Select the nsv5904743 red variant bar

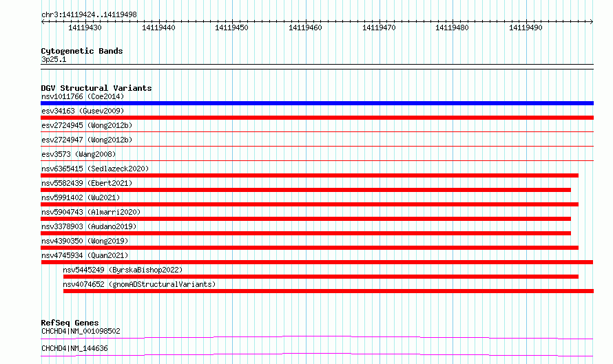pyautogui.click(x=306, y=219)
